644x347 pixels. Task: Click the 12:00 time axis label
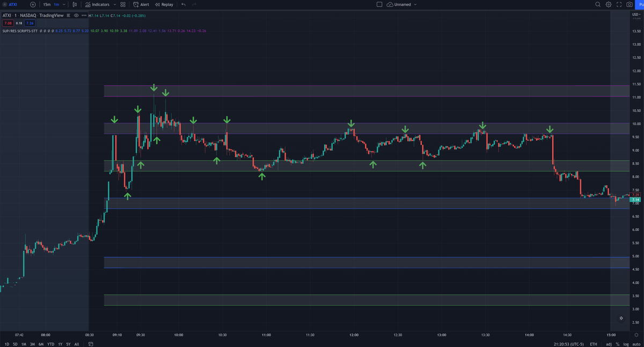click(x=354, y=334)
